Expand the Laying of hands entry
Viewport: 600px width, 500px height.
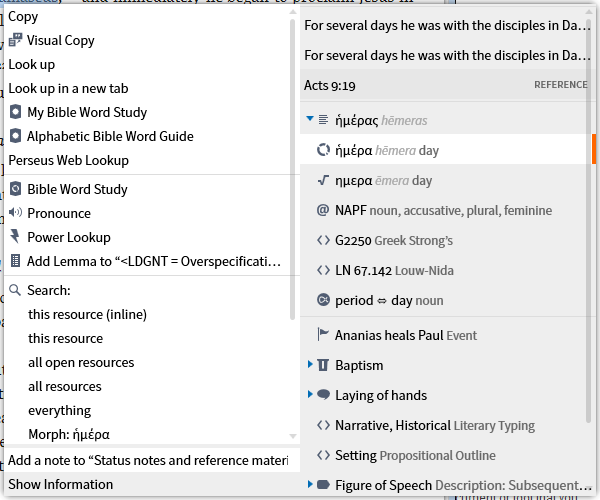[x=310, y=395]
